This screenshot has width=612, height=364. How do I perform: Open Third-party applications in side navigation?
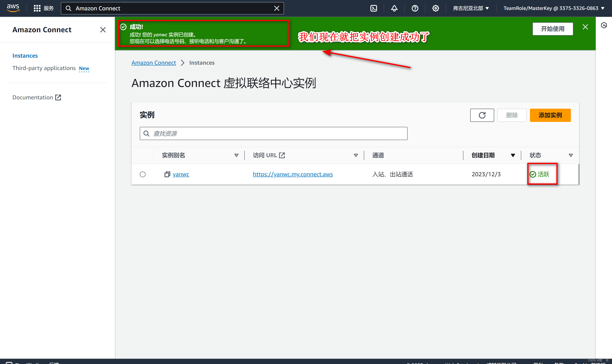pos(44,68)
